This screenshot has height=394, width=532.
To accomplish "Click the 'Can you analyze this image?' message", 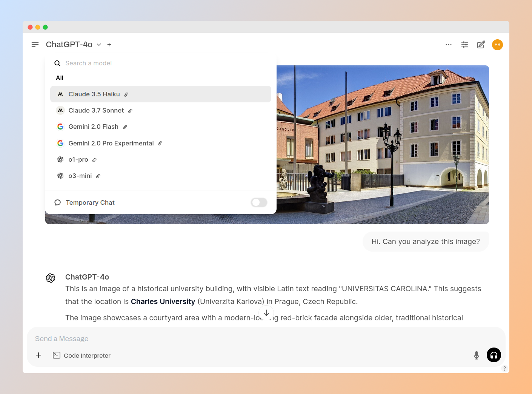I will click(x=426, y=241).
